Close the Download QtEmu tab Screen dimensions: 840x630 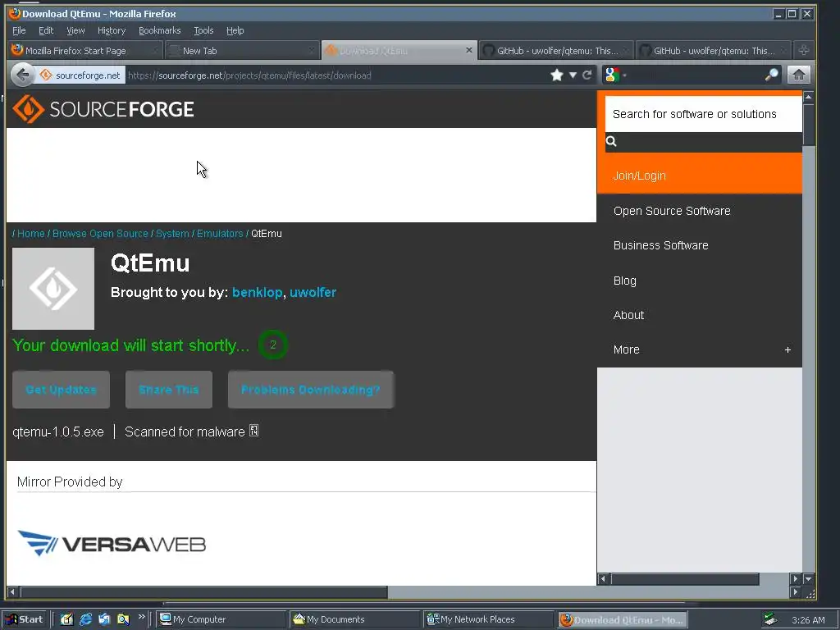[468, 50]
